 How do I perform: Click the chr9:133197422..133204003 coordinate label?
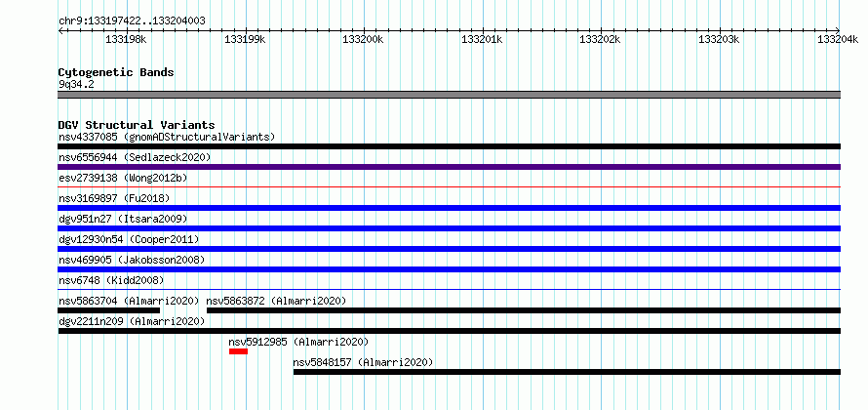coord(132,21)
